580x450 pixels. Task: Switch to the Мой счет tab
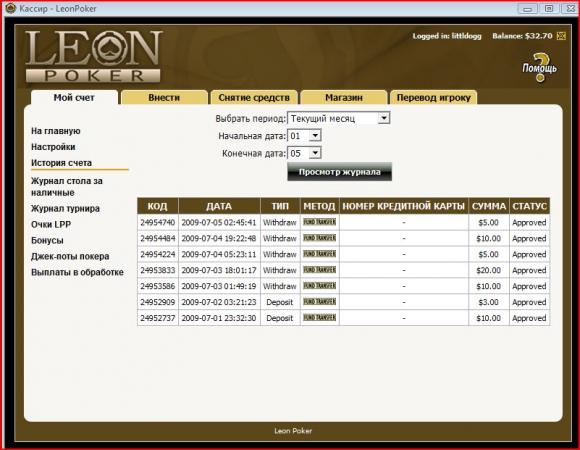(74, 98)
